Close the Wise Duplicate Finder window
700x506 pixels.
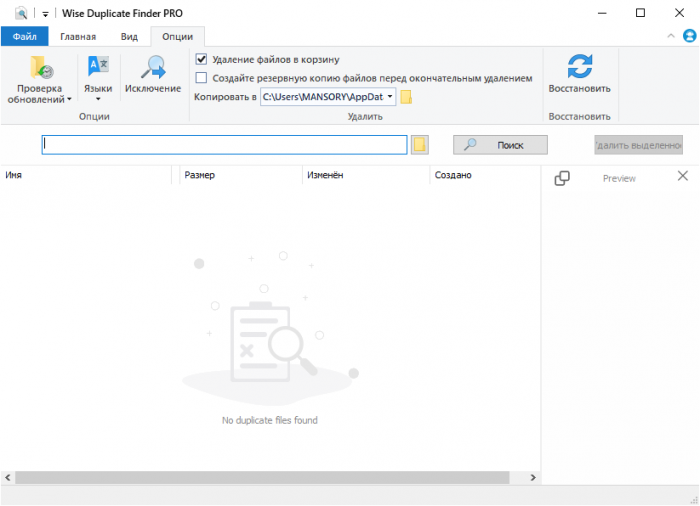(x=679, y=13)
